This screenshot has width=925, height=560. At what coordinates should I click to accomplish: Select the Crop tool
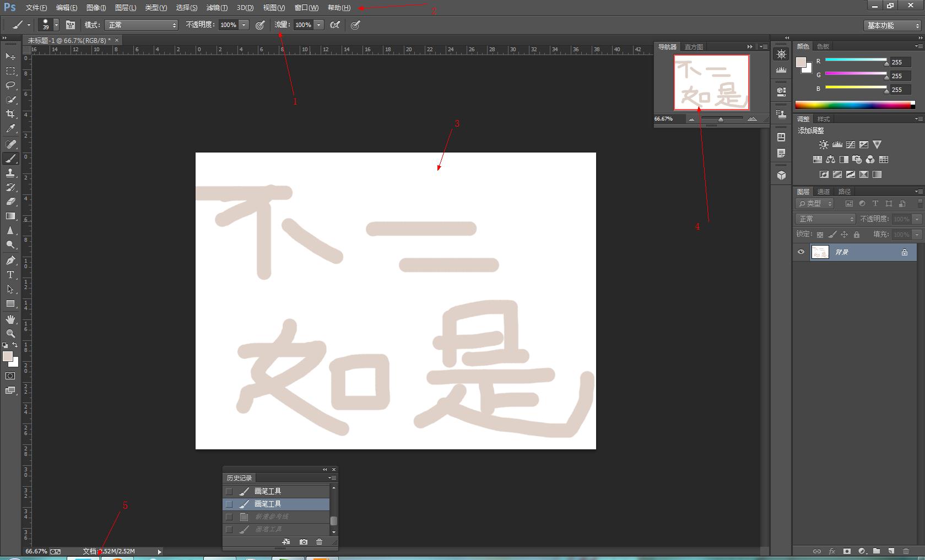(10, 114)
